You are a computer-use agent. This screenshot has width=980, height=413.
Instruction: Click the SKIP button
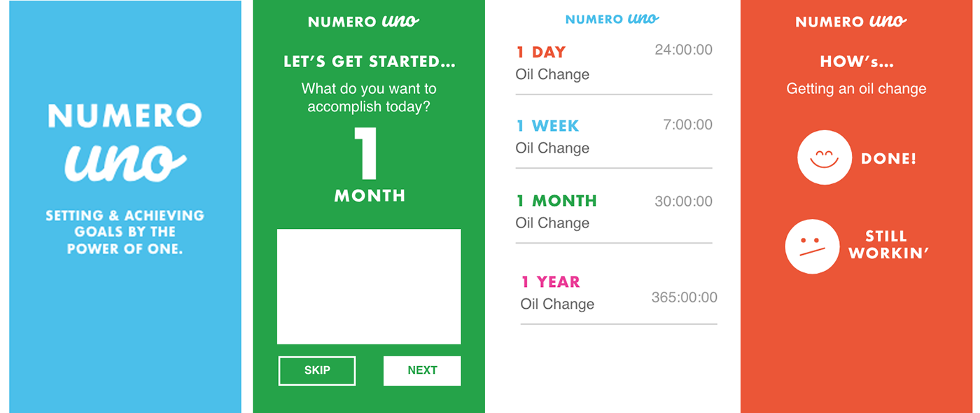(x=317, y=370)
